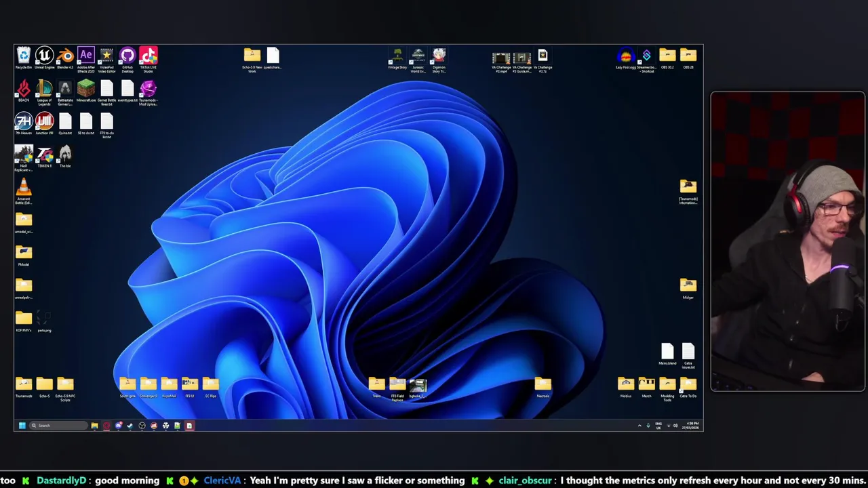
Task: Select the FModel folder
Action: click(x=24, y=256)
